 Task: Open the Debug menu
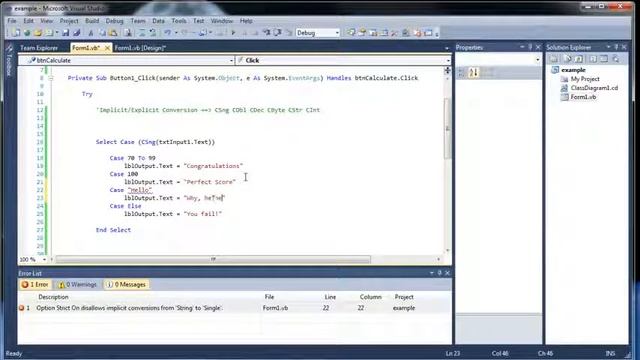[x=114, y=20]
